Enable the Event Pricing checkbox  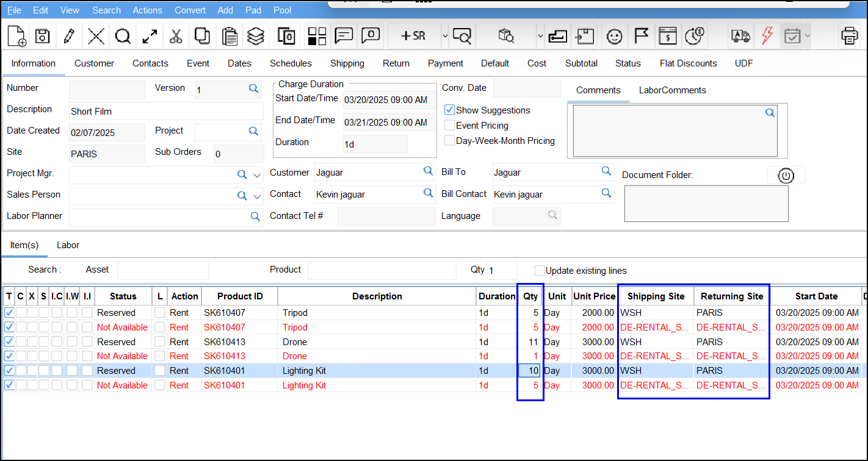tap(450, 126)
